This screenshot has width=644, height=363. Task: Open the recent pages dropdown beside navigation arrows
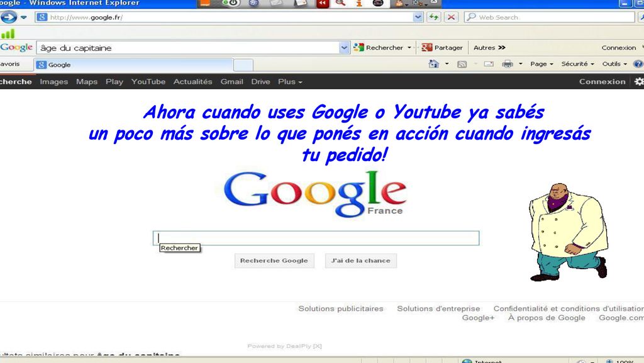tap(24, 17)
